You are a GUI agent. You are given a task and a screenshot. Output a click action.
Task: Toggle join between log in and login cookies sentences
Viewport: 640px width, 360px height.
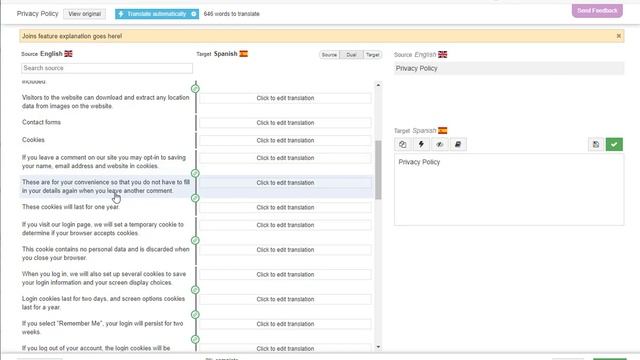pos(196,290)
